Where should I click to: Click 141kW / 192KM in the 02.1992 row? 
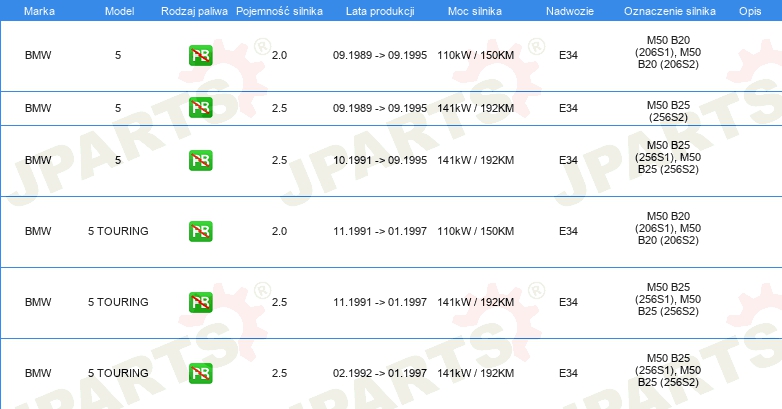(x=476, y=373)
